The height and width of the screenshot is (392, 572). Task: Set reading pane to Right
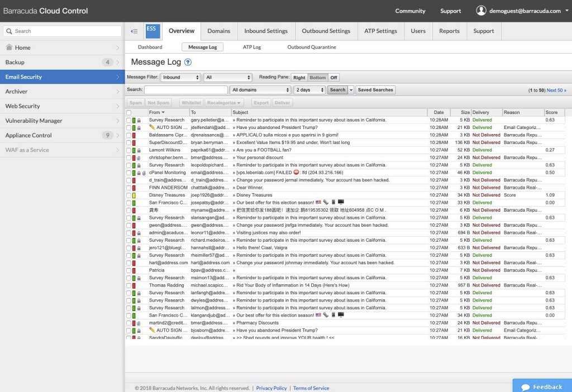299,78
